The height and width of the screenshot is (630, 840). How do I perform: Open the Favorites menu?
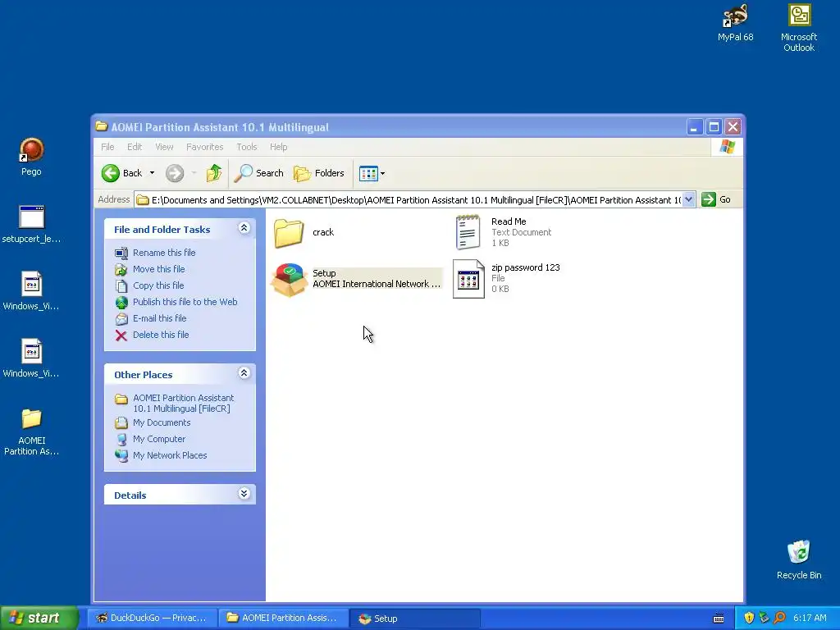pos(204,147)
